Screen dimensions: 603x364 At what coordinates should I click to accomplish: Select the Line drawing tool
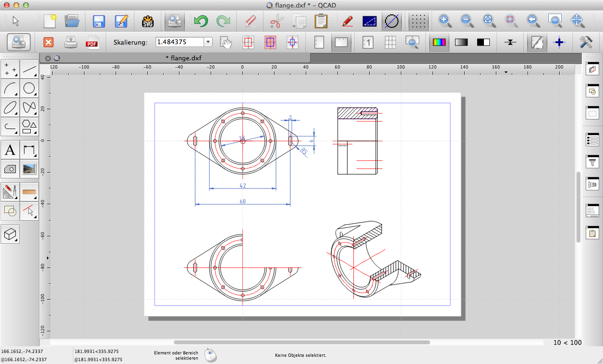click(29, 70)
